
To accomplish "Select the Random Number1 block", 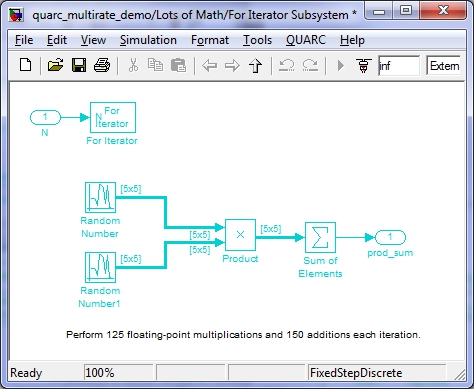I will point(100,267).
